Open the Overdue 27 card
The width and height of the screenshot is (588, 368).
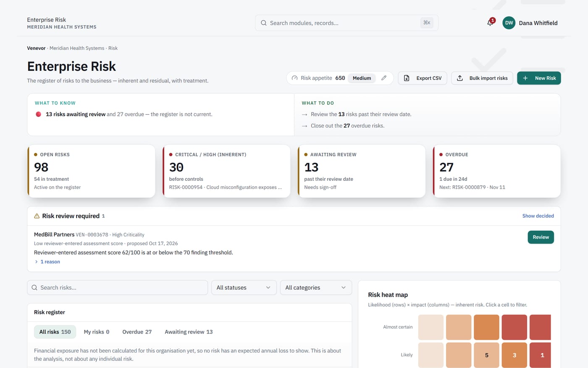click(497, 171)
